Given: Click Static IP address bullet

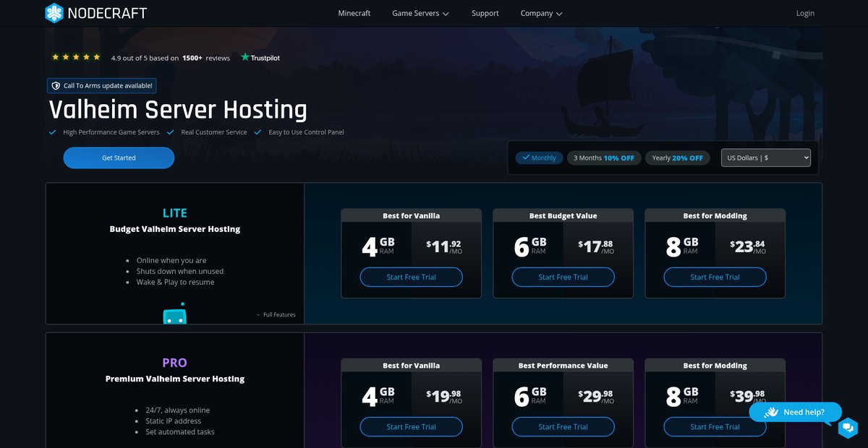Looking at the screenshot, I should tap(173, 421).
